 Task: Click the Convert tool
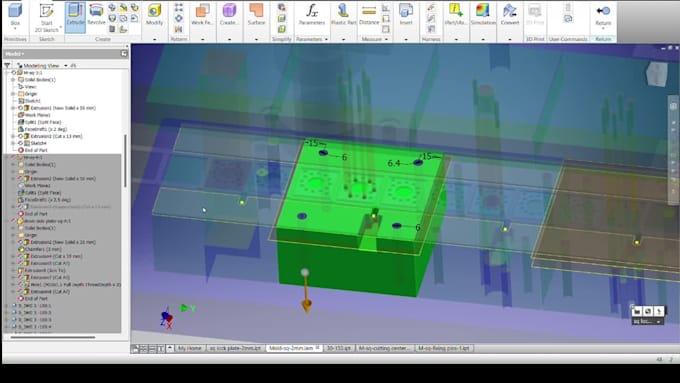click(510, 14)
